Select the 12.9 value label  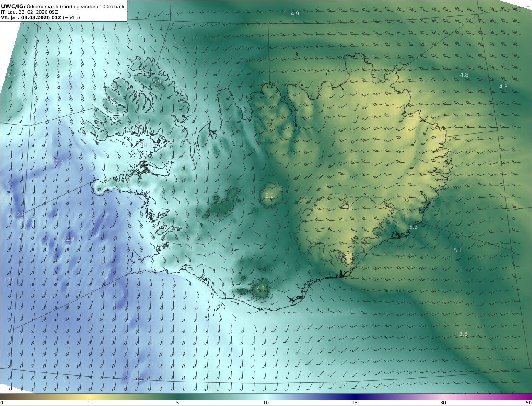pyautogui.click(x=68, y=239)
